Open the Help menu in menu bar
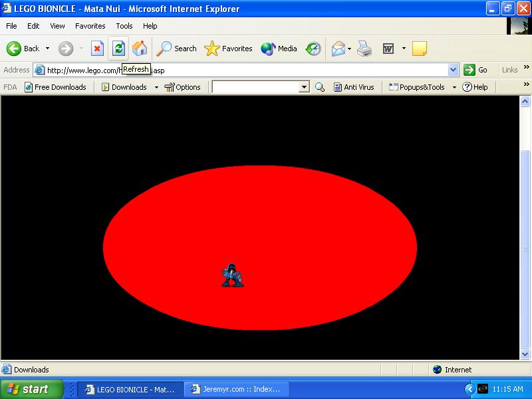Screen dimensions: 532x399 pyautogui.click(x=150, y=26)
